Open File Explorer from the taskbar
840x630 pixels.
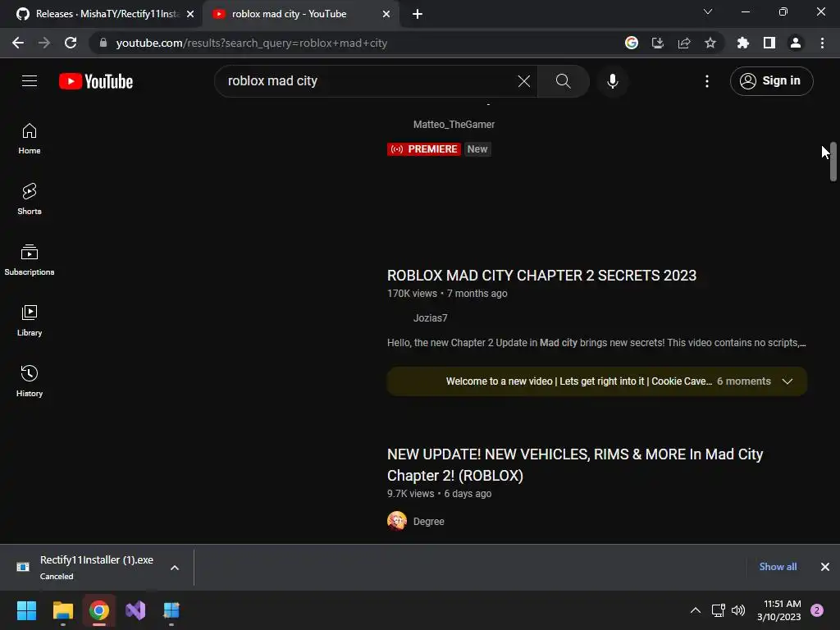coord(62,610)
